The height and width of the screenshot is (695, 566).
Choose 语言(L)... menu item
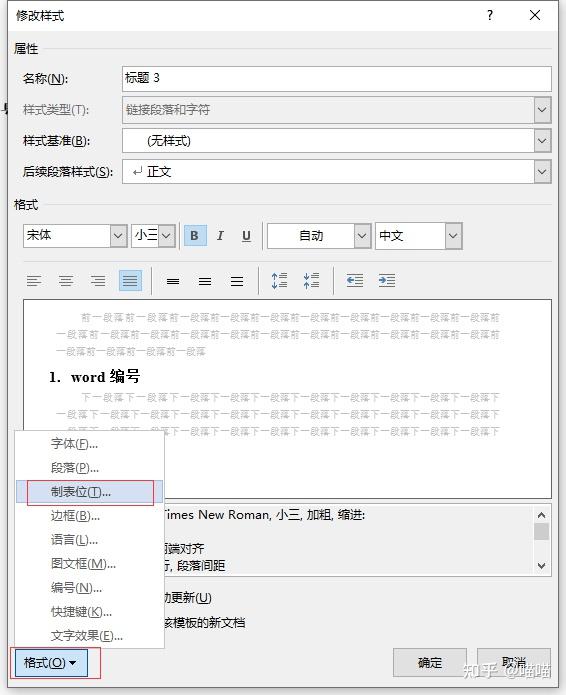[x=90, y=539]
